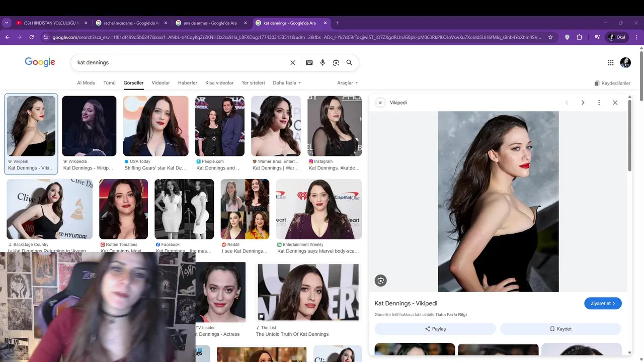
Task: Open Kaydedilenler saved items
Action: tap(612, 83)
